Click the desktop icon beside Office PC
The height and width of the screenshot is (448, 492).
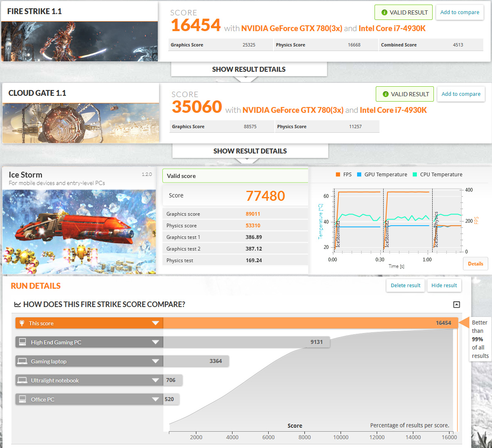pos(22,399)
